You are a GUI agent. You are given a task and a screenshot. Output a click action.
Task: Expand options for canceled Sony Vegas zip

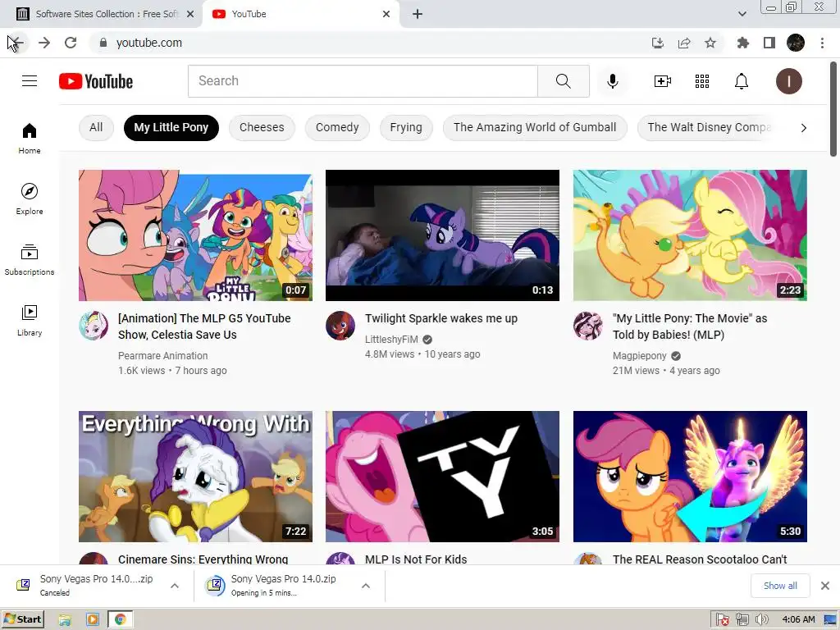coord(175,586)
